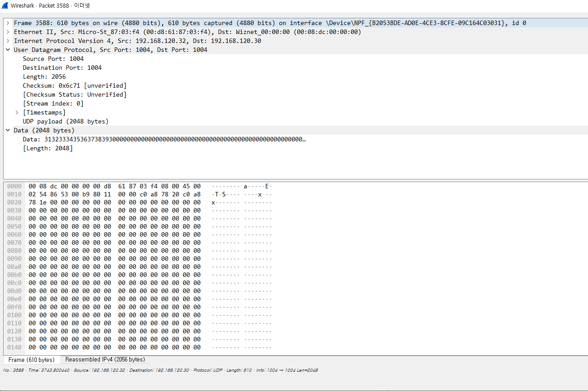This screenshot has height=391, width=588.
Task: Click hex offset 0000 in the byte pane
Action: click(x=14, y=186)
